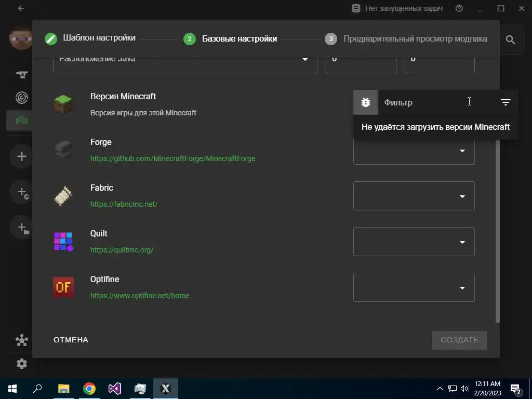
Task: Click the Optifine OF icon
Action: 63,287
